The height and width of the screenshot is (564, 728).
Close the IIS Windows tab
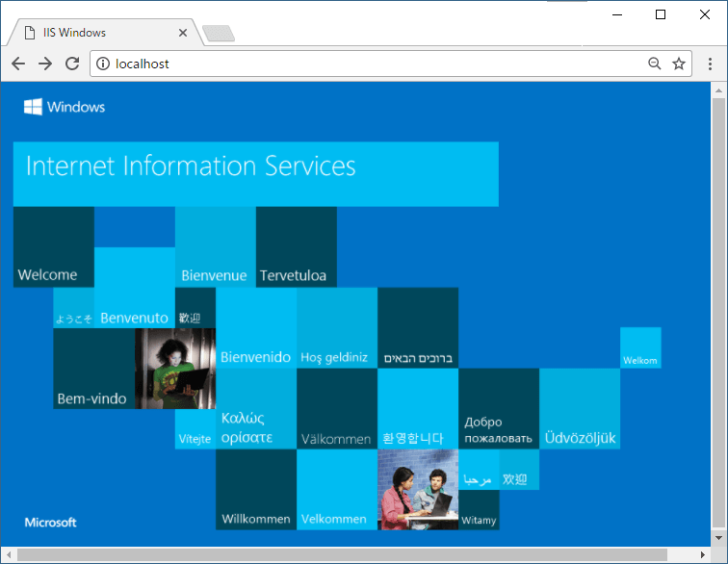click(183, 33)
